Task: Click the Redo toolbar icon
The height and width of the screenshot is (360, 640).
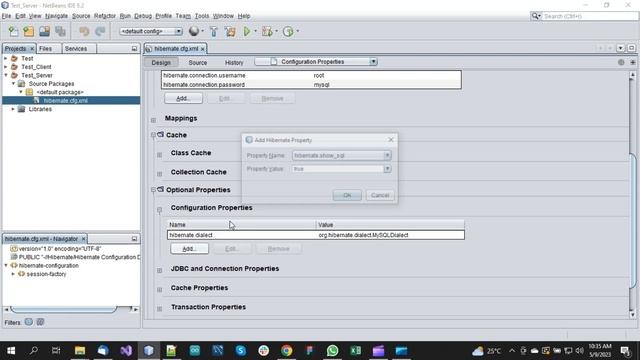Action: click(100, 31)
